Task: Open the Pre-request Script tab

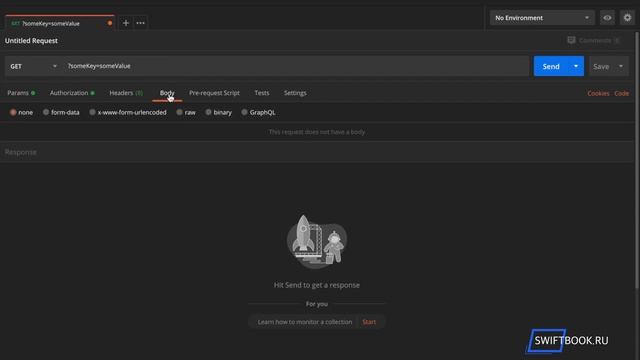Action: point(214,93)
